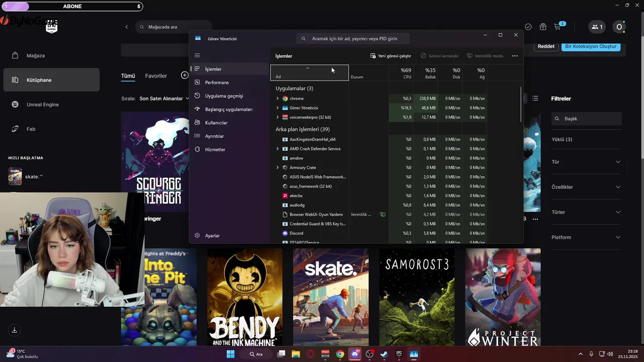Switch to the Favoriler library tab
The image size is (644, 362).
pos(156,76)
